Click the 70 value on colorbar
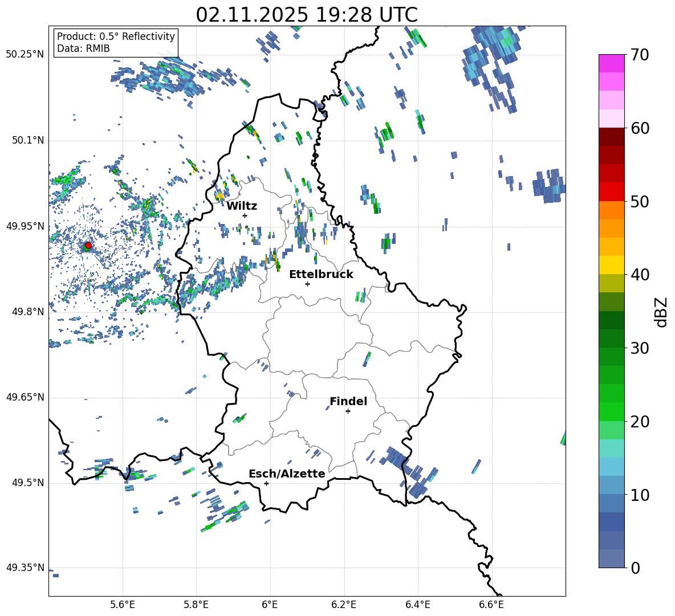This screenshot has height=616, width=675. [x=640, y=55]
